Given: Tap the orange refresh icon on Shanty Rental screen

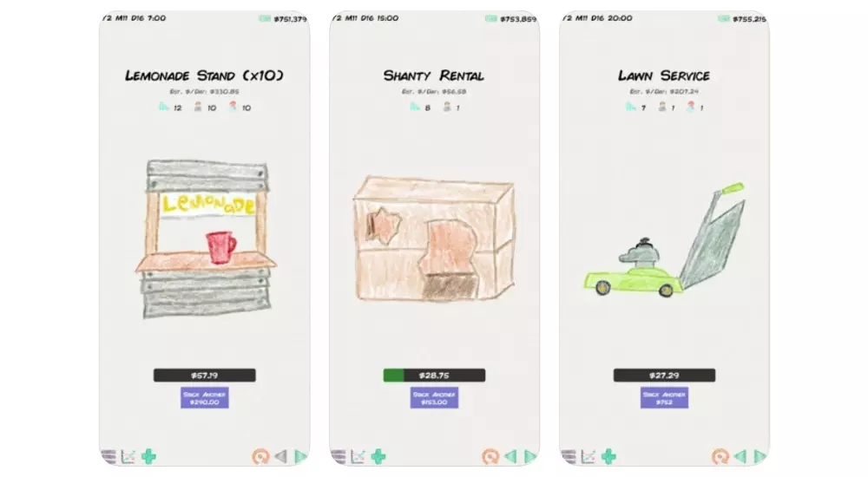Looking at the screenshot, I should coord(490,456).
